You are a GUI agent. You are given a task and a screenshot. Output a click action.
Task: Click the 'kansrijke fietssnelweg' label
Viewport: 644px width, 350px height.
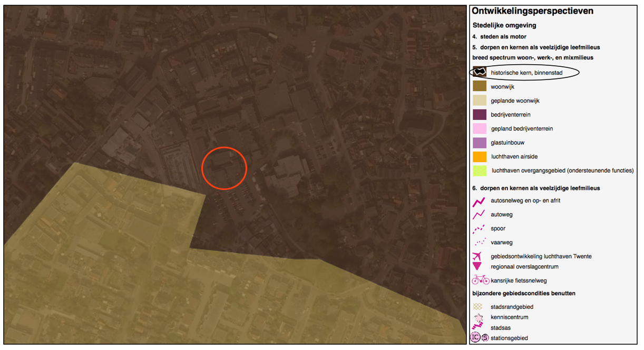520,281
